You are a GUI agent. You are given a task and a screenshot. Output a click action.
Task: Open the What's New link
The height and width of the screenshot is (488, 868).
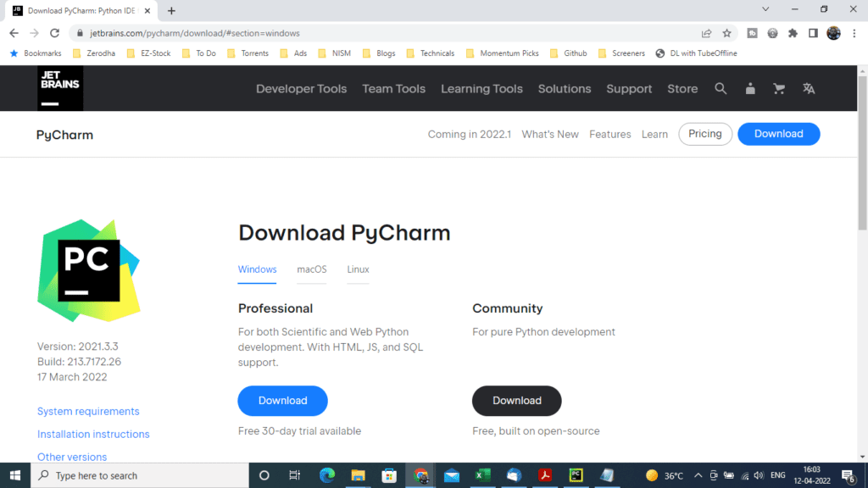[549, 135]
